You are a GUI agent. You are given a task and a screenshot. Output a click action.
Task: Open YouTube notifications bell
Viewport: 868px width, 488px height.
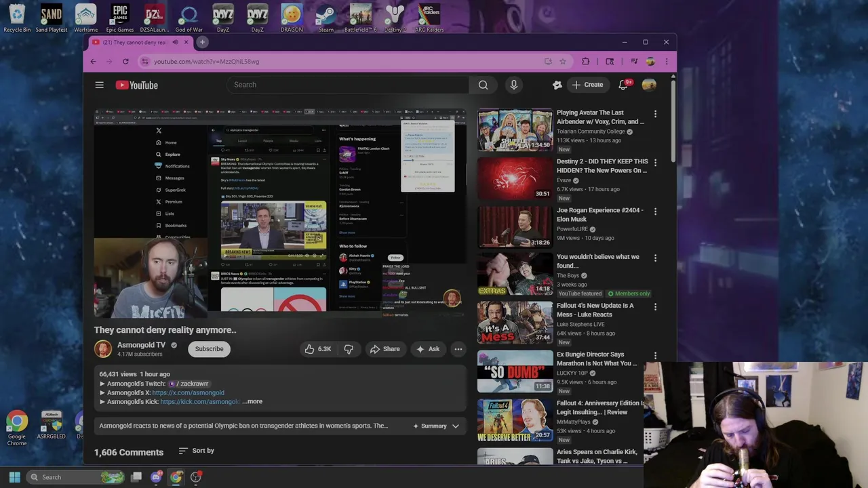[x=623, y=85]
